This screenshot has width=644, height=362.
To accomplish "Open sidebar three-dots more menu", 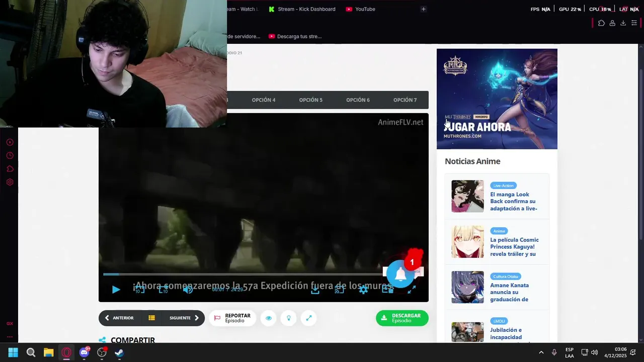I will point(10,337).
